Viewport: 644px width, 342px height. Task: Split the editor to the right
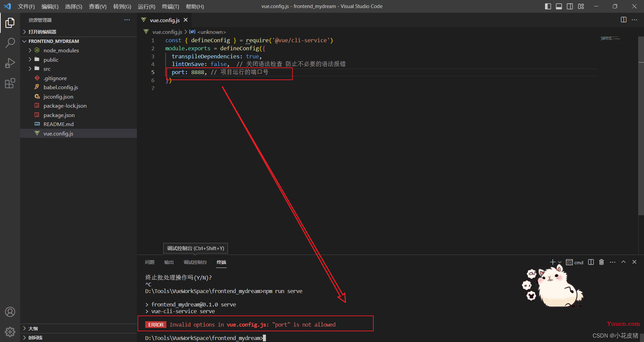point(624,20)
